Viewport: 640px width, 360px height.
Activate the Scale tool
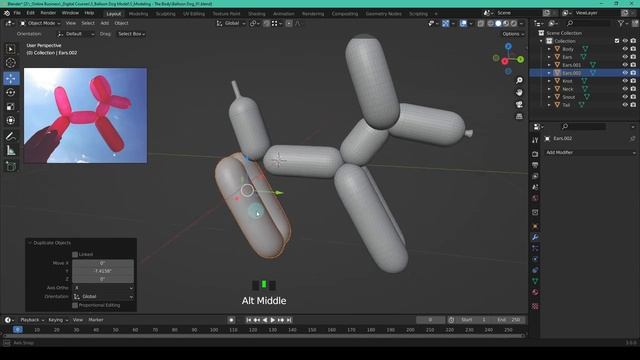(11, 107)
